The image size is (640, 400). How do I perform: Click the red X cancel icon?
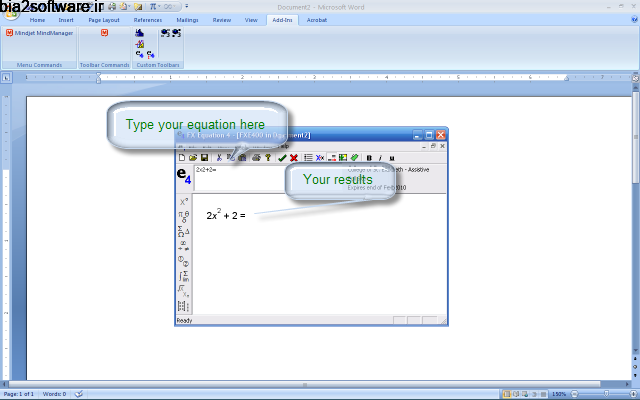pyautogui.click(x=294, y=157)
